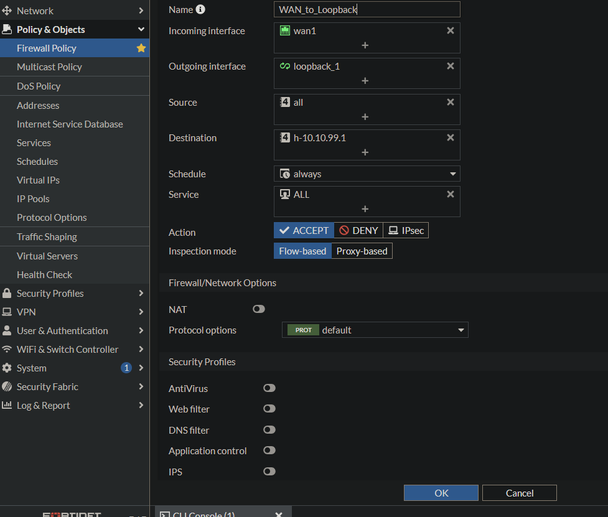The height and width of the screenshot is (517, 608).
Task: Select Proxy-based inspection mode
Action: [362, 251]
